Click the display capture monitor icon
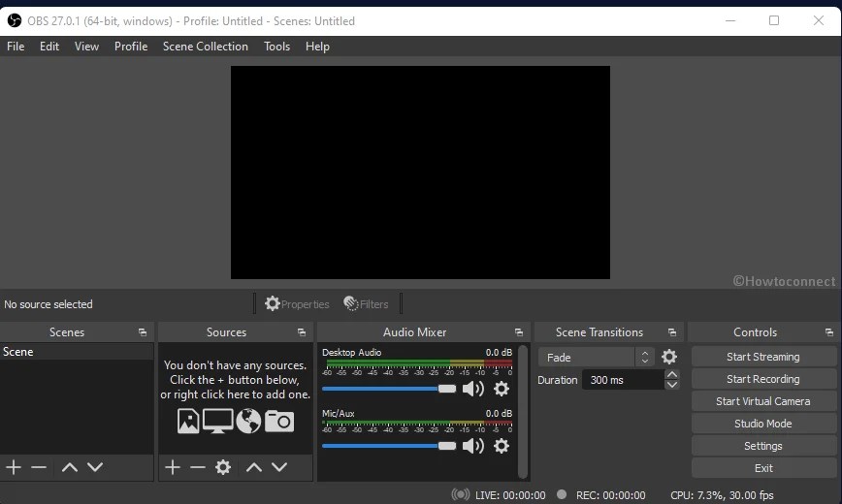Screen dimensions: 842x504 217,422
